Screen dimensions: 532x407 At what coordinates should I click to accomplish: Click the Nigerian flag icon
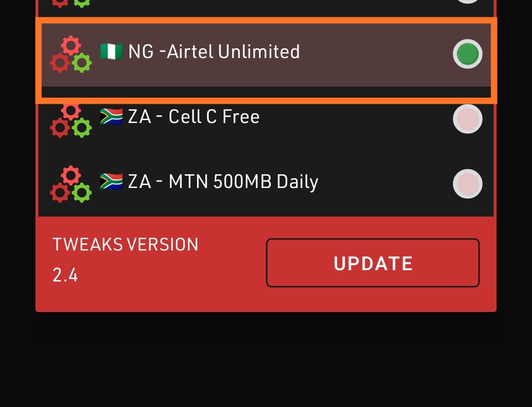111,52
